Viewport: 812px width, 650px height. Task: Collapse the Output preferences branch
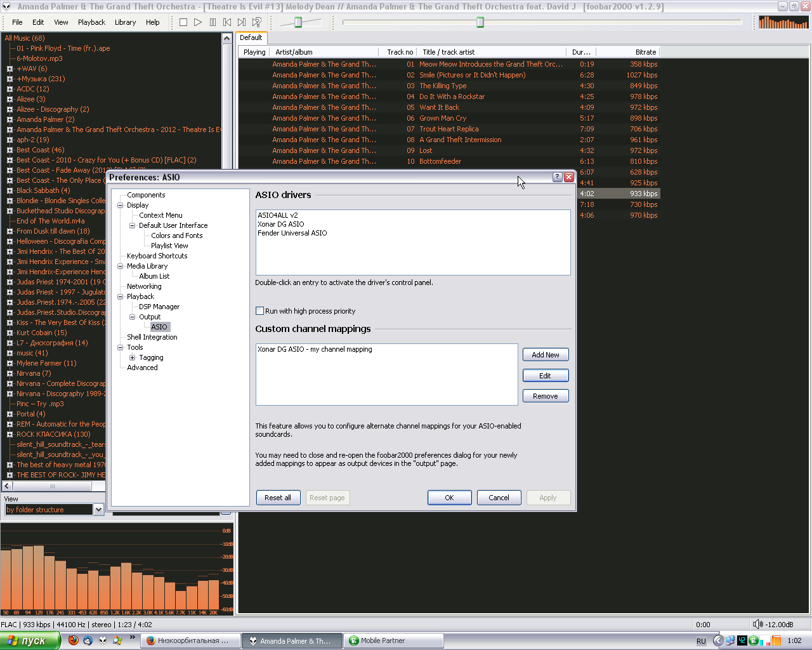coord(133,317)
